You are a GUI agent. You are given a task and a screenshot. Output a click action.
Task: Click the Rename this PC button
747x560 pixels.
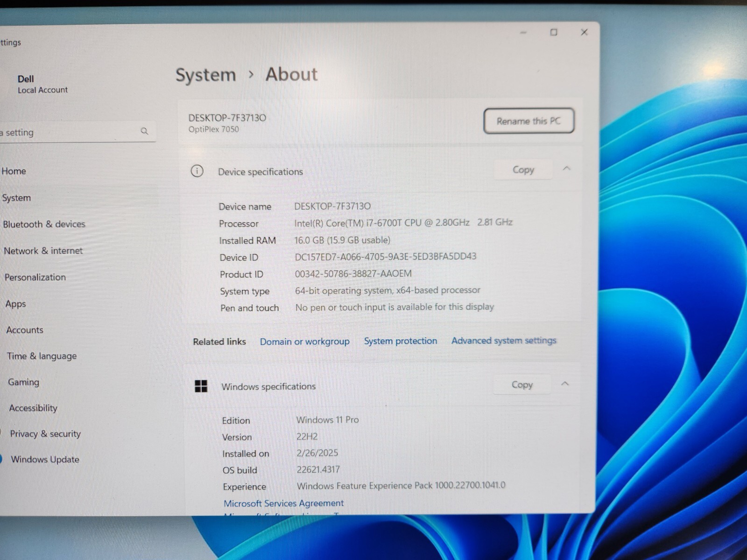[x=529, y=121]
